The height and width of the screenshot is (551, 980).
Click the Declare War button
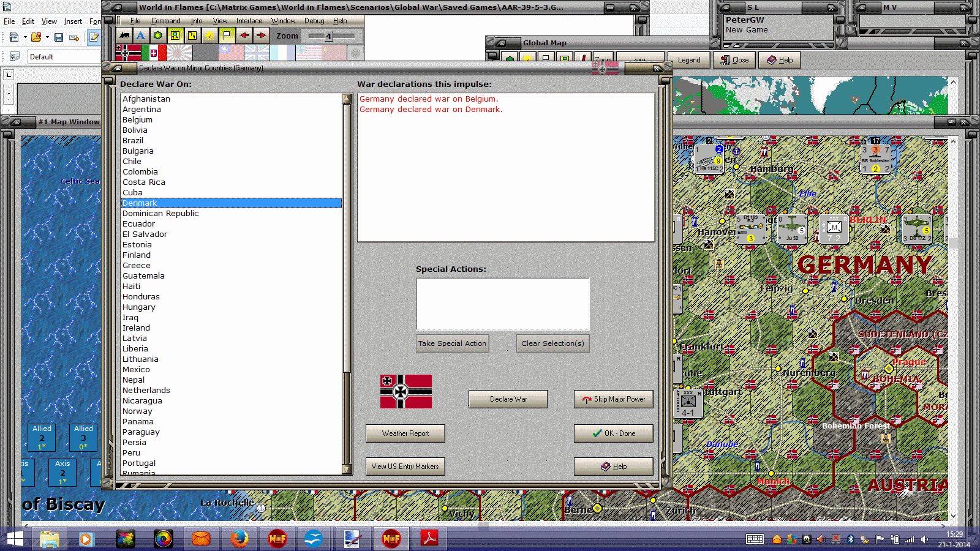coord(508,399)
